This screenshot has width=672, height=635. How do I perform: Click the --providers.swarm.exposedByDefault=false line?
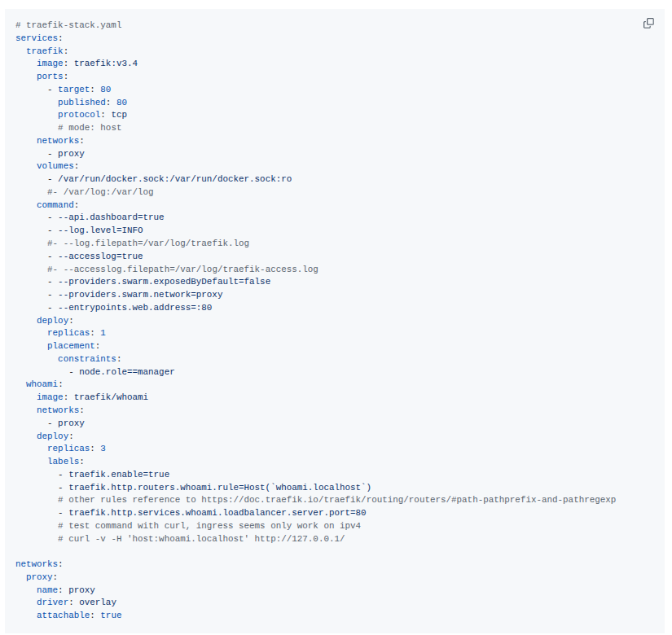point(159,282)
